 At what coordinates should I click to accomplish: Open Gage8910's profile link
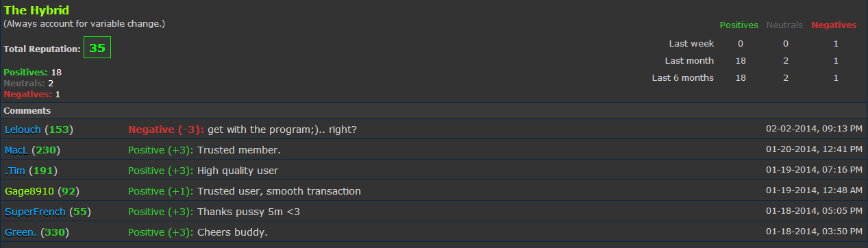[29, 191]
